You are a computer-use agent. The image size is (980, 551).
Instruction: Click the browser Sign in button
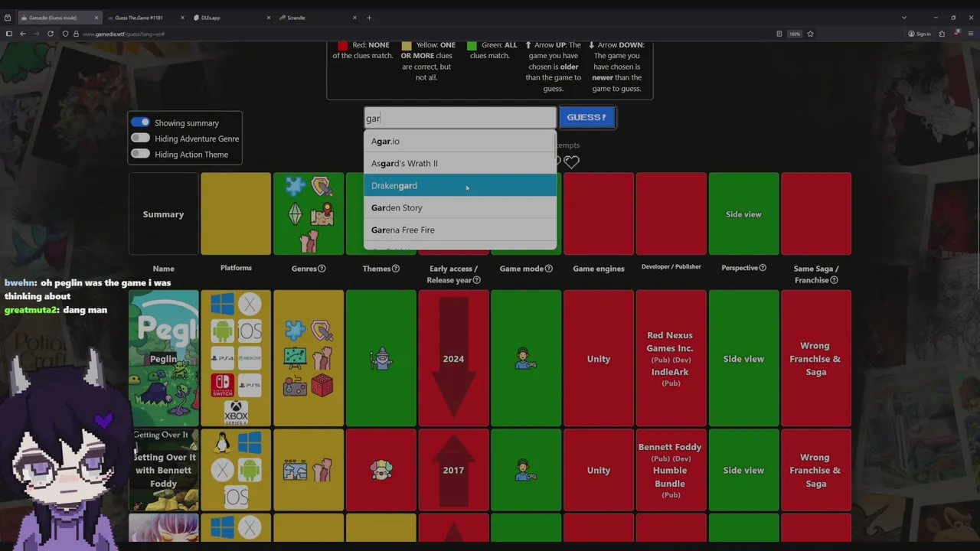(920, 34)
